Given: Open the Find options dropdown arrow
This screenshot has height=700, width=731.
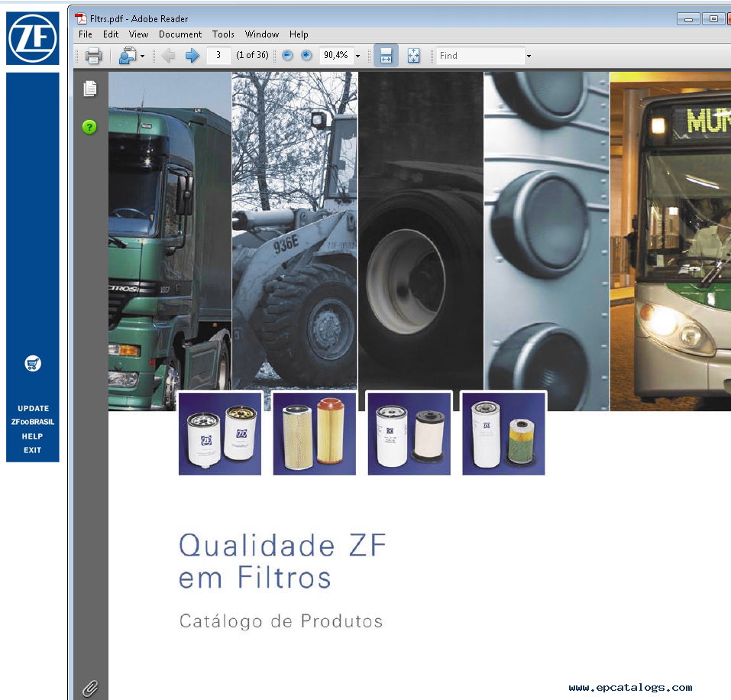Looking at the screenshot, I should coord(529,56).
